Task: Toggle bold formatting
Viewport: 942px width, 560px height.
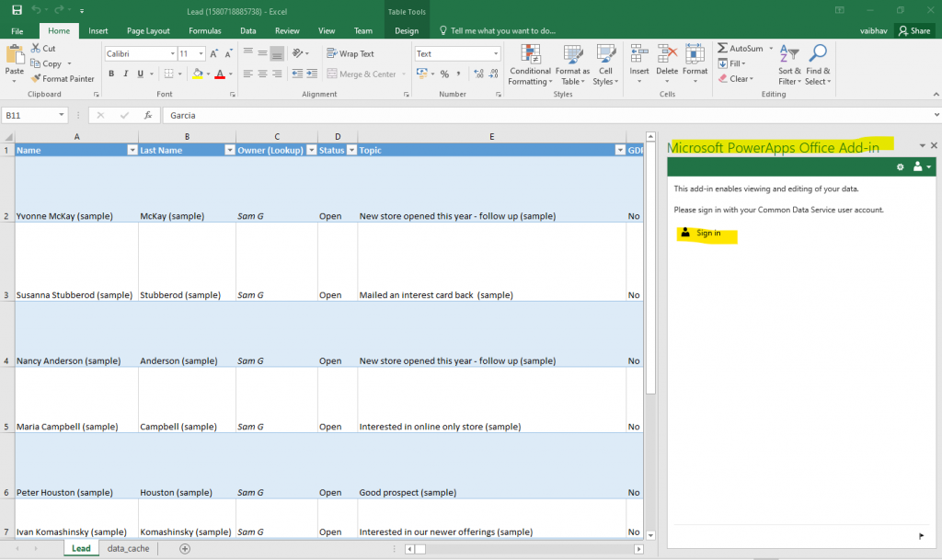Action: tap(111, 73)
